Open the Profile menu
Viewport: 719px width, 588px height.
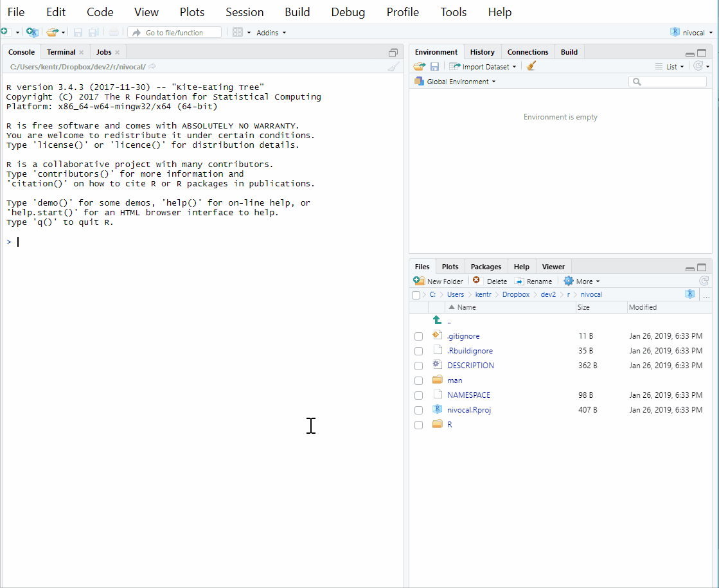click(x=403, y=12)
